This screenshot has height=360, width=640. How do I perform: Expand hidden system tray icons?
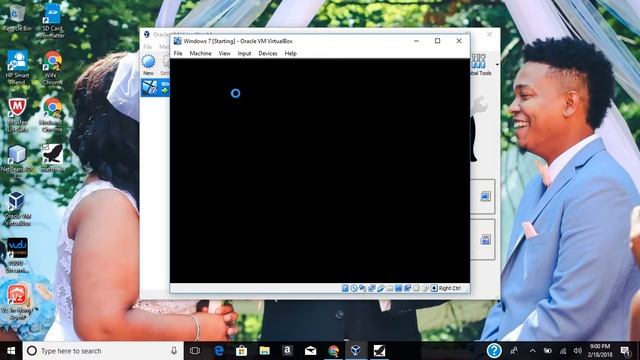(x=532, y=351)
